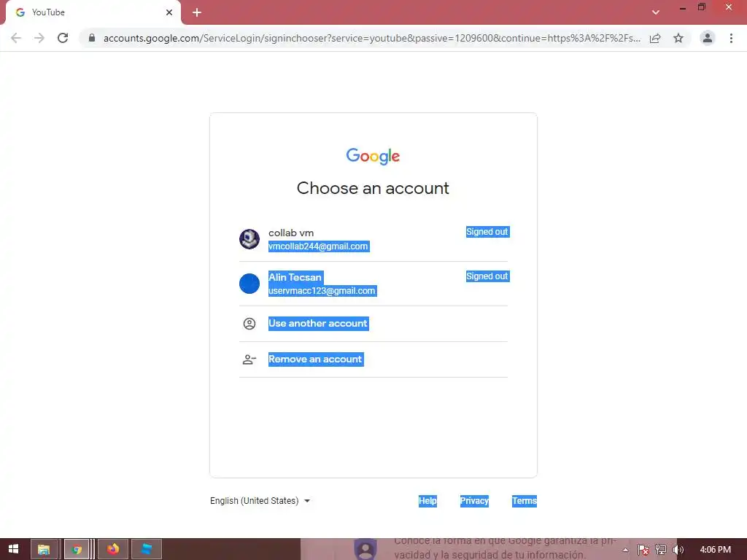Click the Use another account person icon
Screen dimensions: 747x560
tap(249, 324)
